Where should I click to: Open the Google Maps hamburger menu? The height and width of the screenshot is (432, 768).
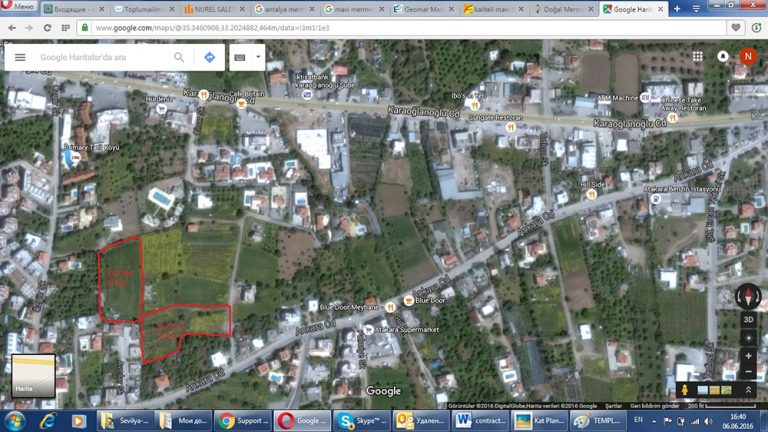20,58
